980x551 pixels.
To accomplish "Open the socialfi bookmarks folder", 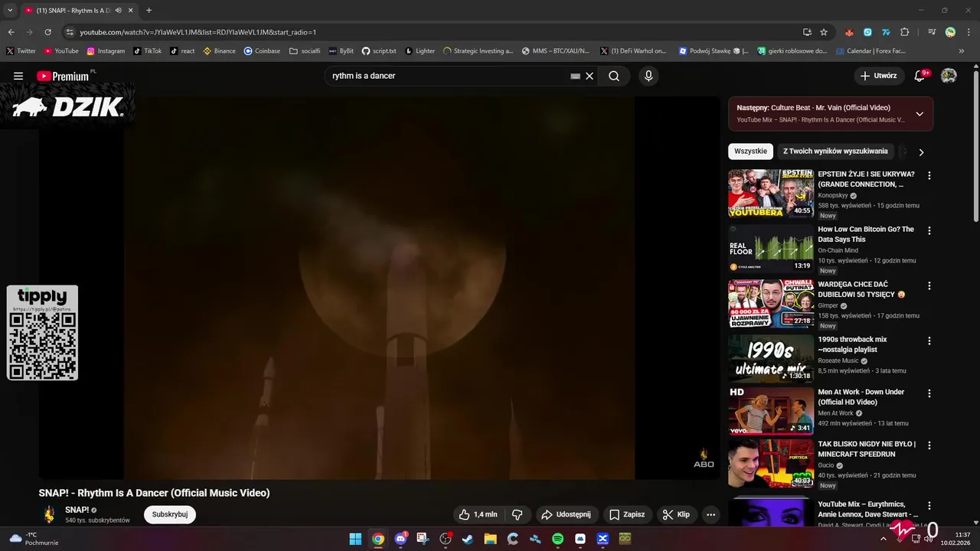I will click(305, 51).
